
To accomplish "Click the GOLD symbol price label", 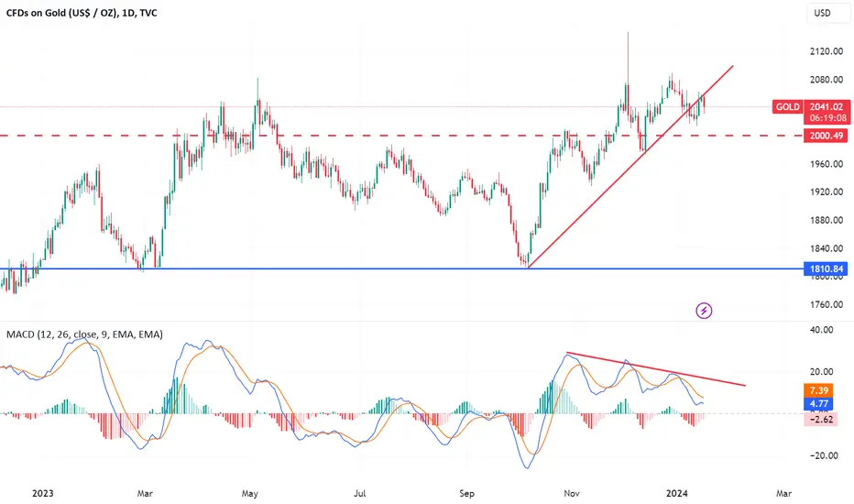I will click(787, 107).
